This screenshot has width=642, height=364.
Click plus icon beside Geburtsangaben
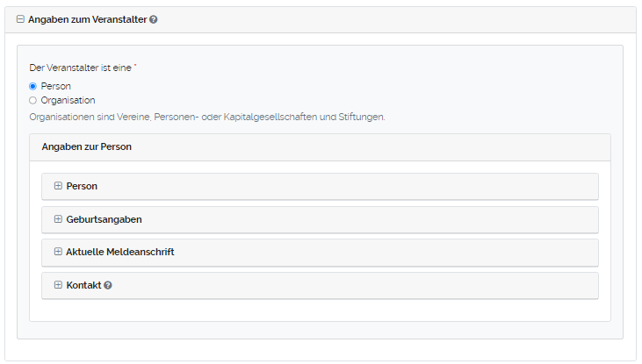pyautogui.click(x=58, y=219)
